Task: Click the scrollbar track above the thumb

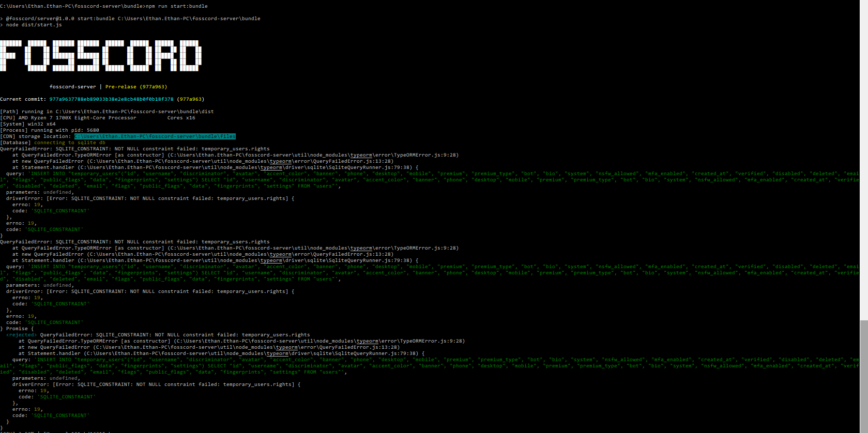Action: tap(864, 160)
